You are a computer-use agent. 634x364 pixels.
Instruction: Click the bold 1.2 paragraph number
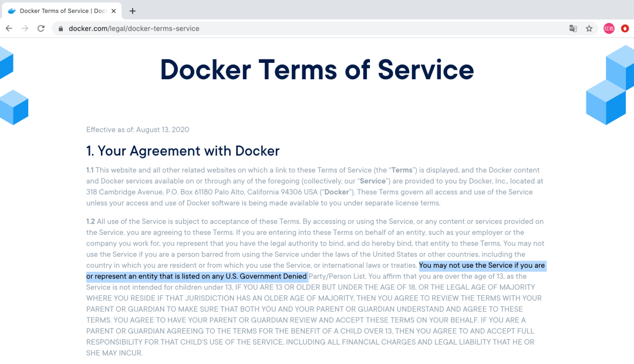(90, 221)
